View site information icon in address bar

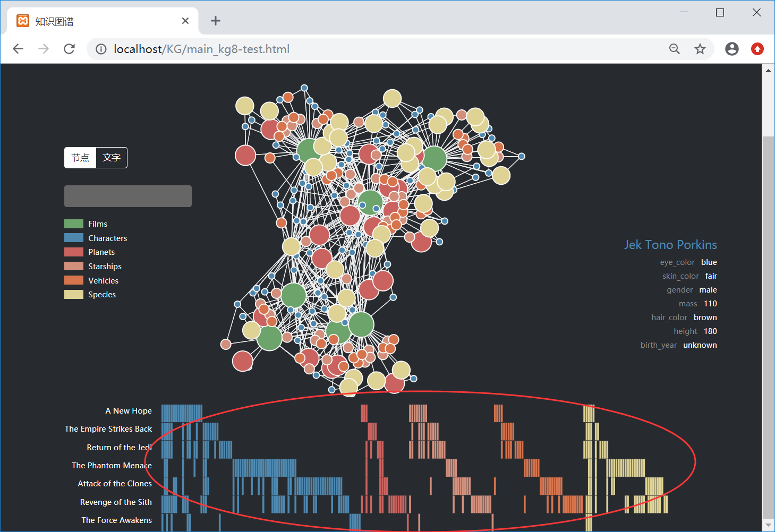pyautogui.click(x=101, y=49)
